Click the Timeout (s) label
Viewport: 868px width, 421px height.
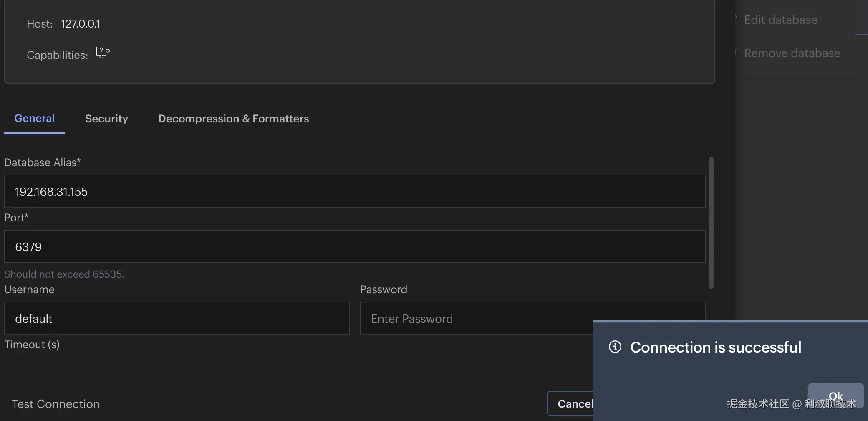pyautogui.click(x=32, y=345)
